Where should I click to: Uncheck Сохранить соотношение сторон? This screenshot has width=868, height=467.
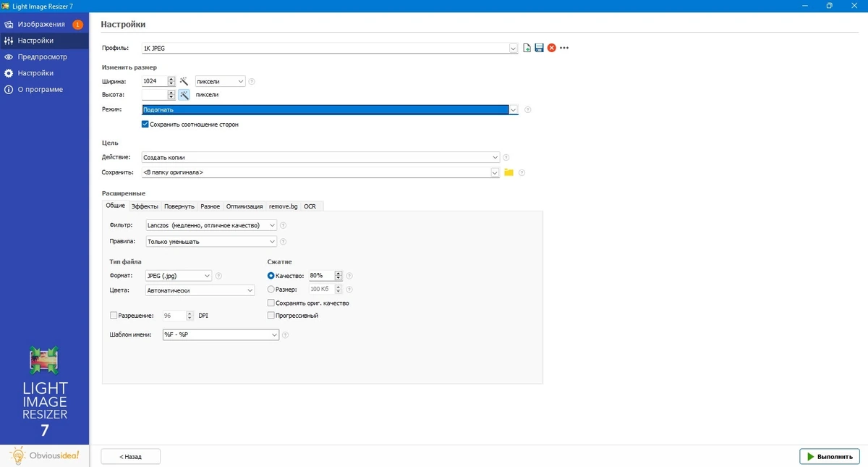(x=145, y=125)
